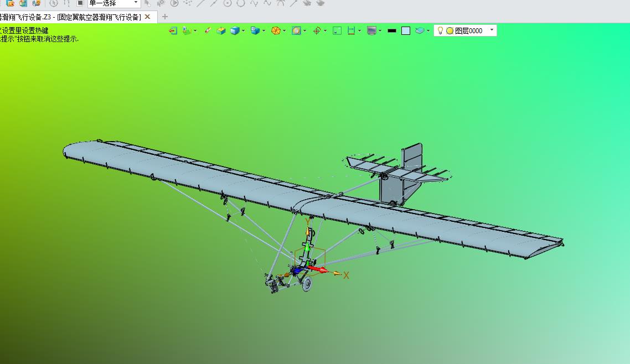
Task: Open the 图层0000 layer selector
Action: (x=465, y=31)
